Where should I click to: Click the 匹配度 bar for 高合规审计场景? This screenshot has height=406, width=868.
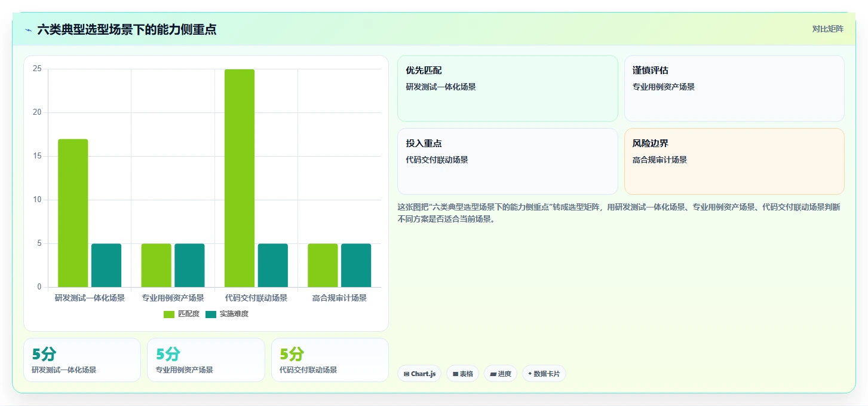(323, 265)
